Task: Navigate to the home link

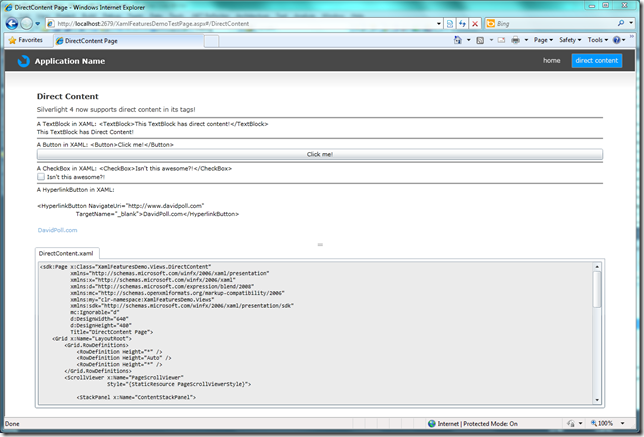Action: [552, 61]
